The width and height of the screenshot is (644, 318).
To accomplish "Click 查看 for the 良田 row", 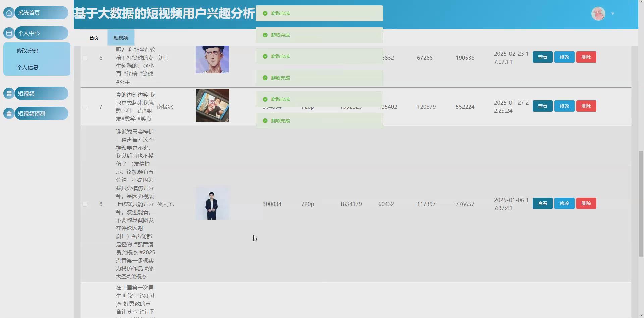I will (543, 57).
